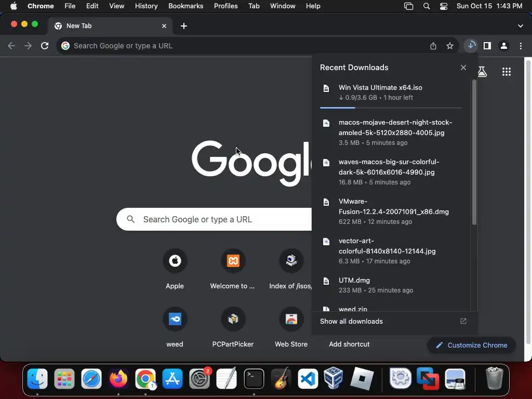Go forward with the right arrow
The width and height of the screenshot is (532, 399).
coord(28,46)
